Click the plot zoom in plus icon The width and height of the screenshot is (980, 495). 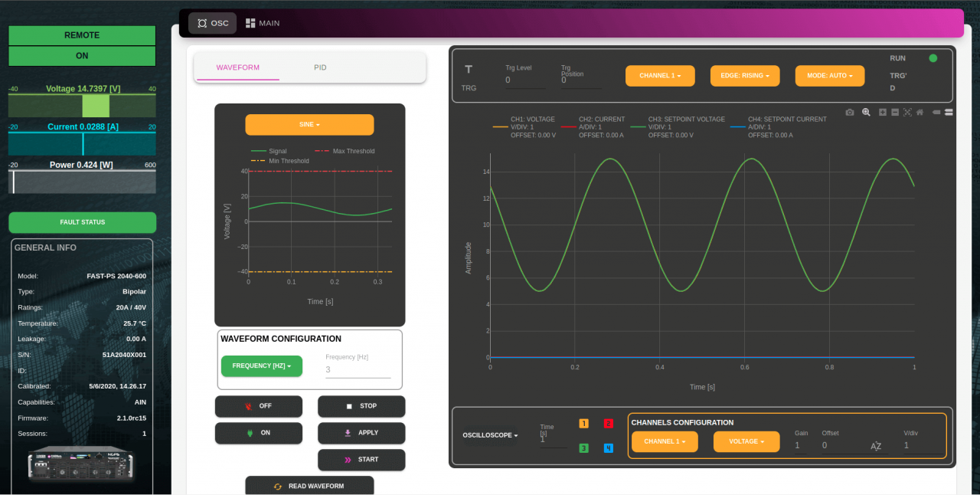tap(883, 112)
